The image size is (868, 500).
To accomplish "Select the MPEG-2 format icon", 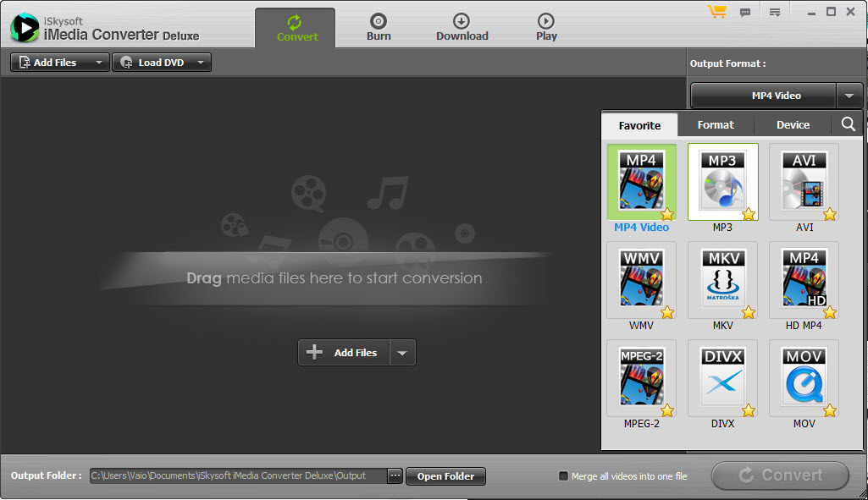I will click(x=641, y=378).
